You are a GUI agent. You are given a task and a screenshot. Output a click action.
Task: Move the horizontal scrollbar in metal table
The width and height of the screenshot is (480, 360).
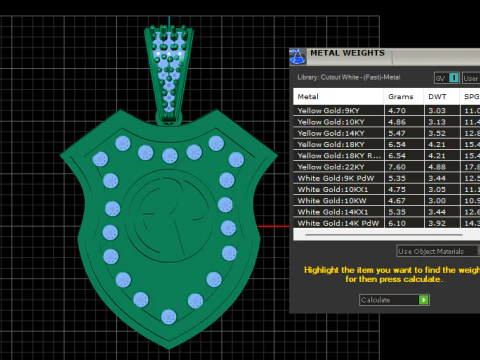coord(384,235)
